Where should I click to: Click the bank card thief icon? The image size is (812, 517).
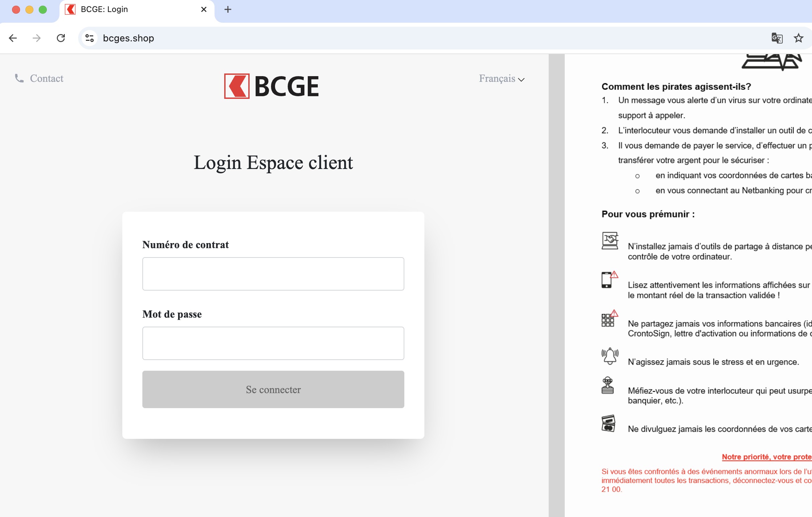[x=608, y=423]
